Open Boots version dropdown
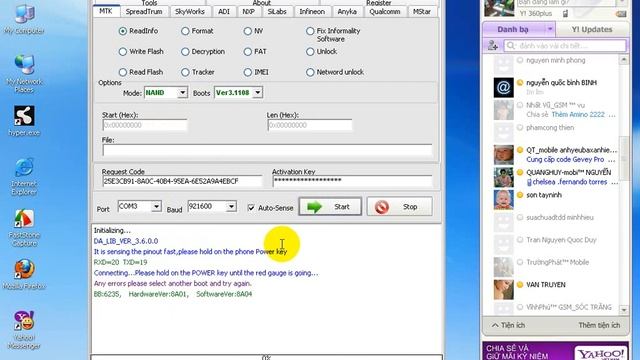 [258, 93]
